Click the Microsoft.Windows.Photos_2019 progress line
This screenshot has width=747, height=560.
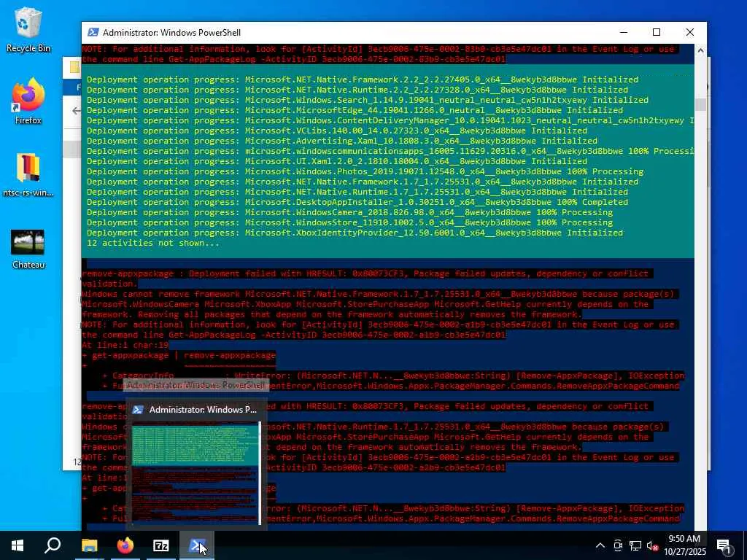(x=365, y=171)
